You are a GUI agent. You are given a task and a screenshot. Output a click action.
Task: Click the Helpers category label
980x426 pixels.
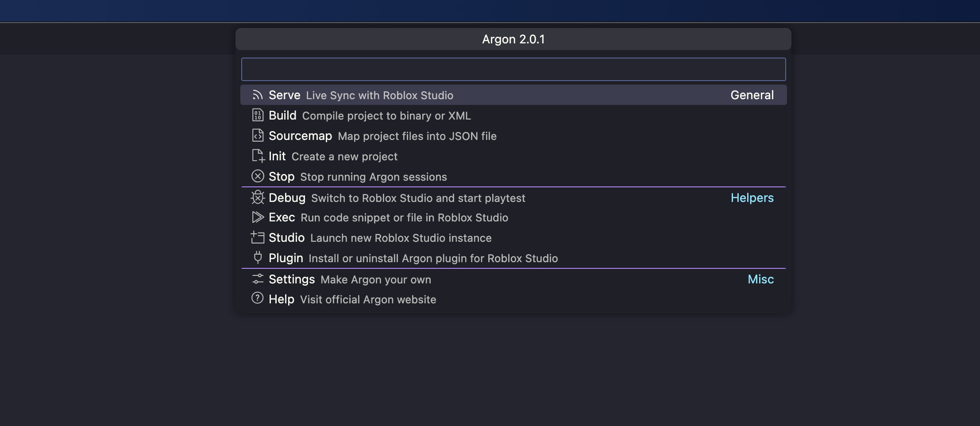tap(752, 198)
